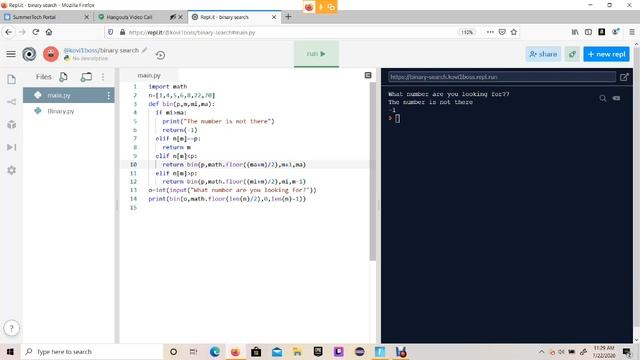640x360 pixels.
Task: Open the version history clock icon
Action: point(160,55)
